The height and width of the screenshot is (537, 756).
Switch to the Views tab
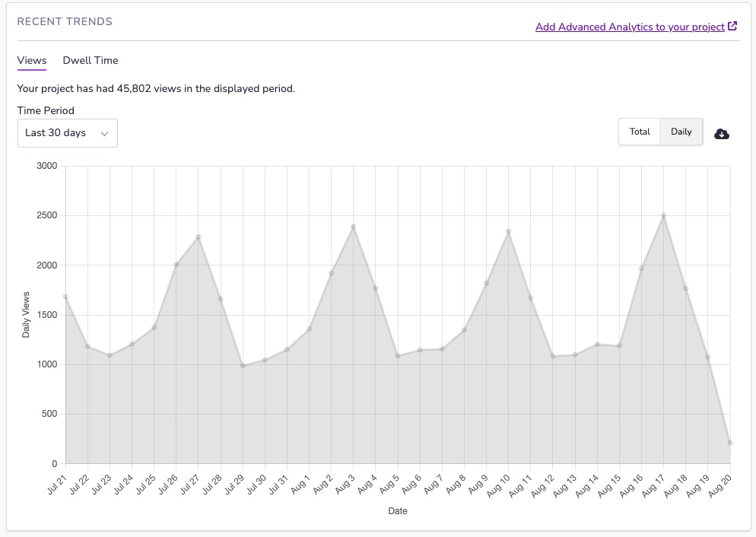click(x=32, y=60)
